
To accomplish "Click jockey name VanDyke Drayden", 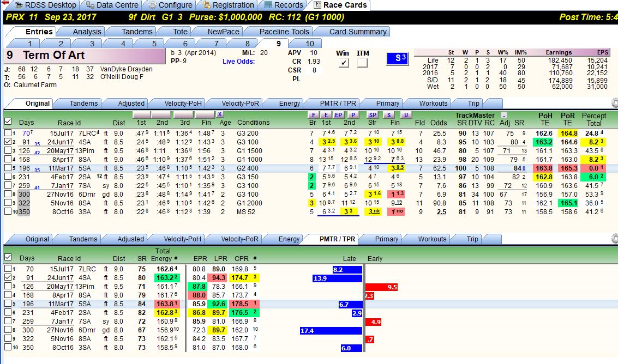I will tap(126, 69).
